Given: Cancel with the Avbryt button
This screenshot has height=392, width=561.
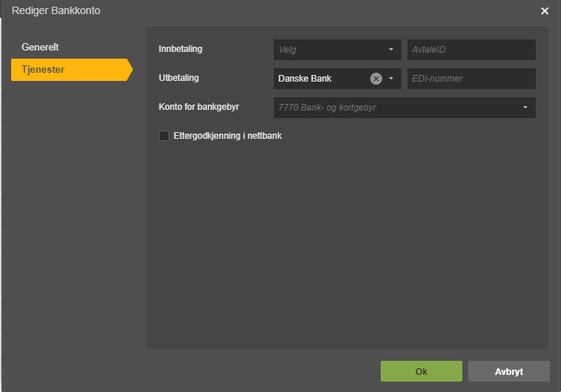Looking at the screenshot, I should coord(509,371).
